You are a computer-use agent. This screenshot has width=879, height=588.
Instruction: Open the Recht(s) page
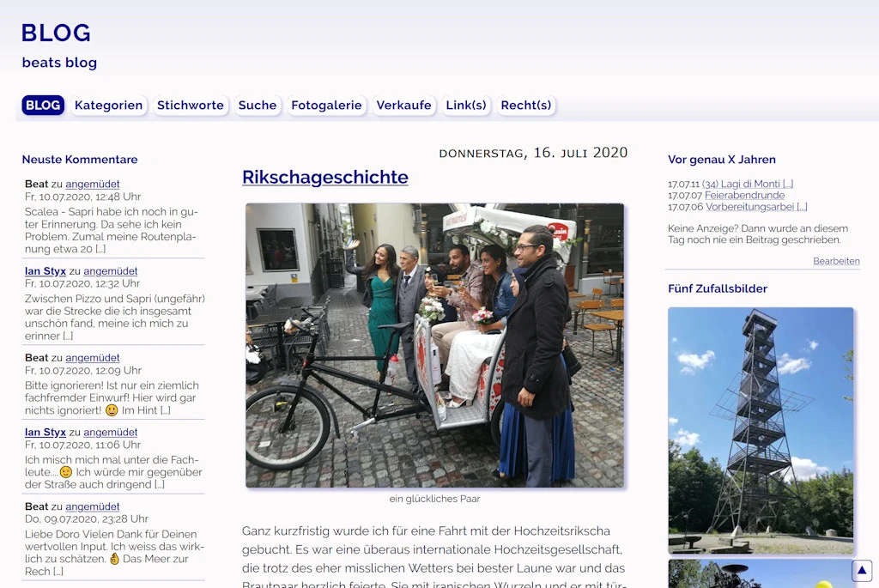[525, 106]
